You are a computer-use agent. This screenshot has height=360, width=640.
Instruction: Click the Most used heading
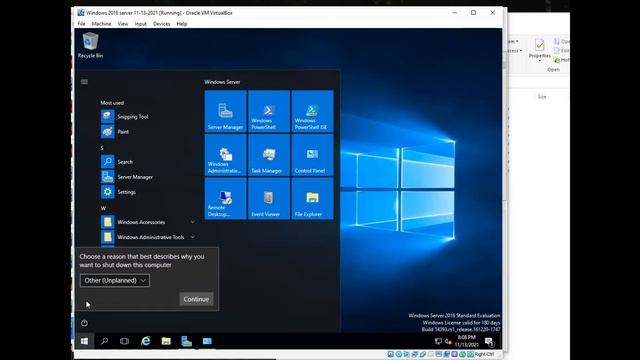click(112, 103)
